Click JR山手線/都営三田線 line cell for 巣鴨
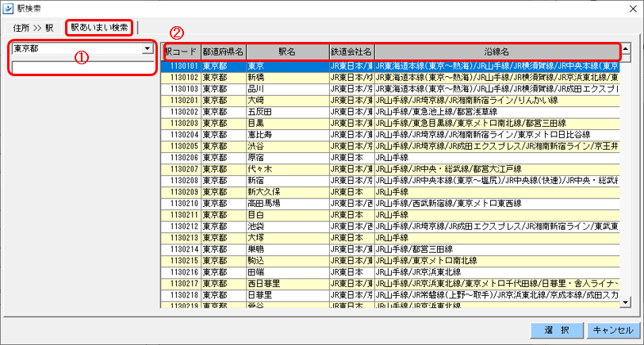This screenshot has width=644, height=345. [497, 249]
